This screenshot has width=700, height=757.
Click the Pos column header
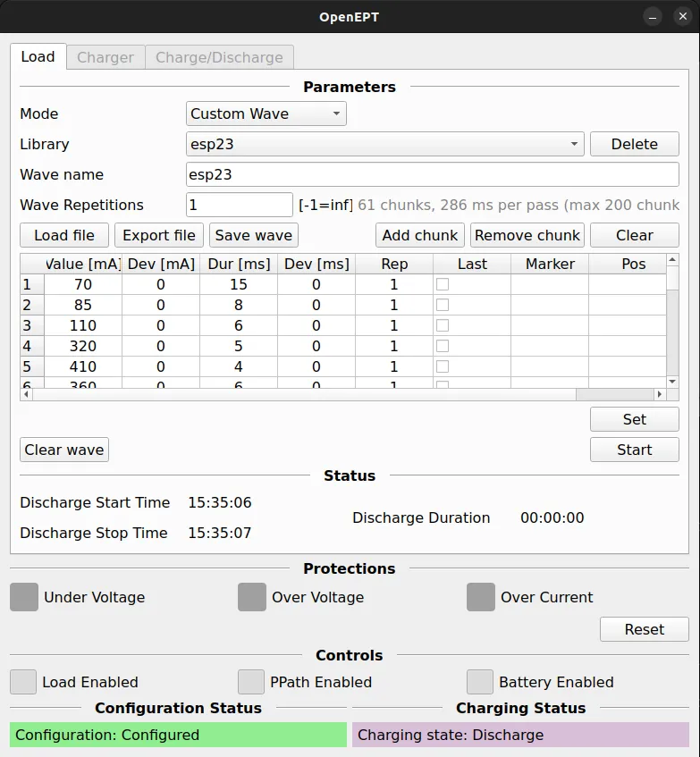[x=628, y=264]
